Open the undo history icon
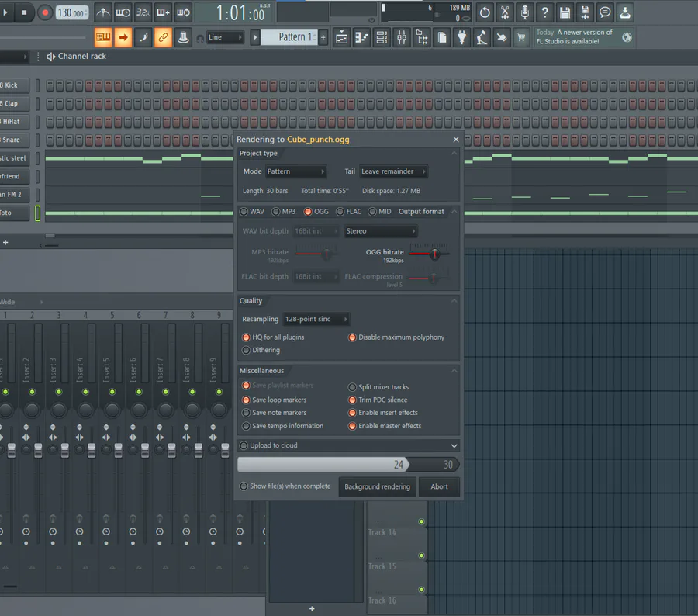Image resolution: width=698 pixels, height=616 pixels. (485, 12)
